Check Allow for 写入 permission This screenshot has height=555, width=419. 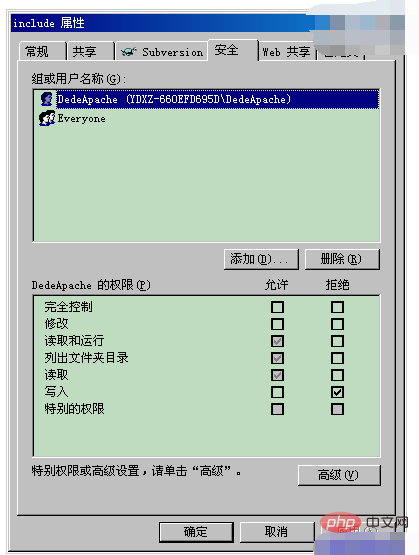pyautogui.click(x=277, y=392)
